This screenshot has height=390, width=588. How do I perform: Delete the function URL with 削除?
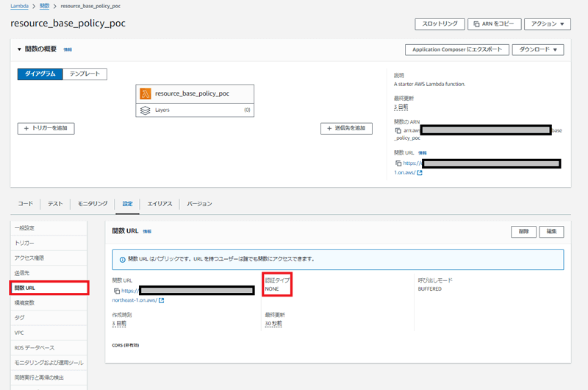tap(523, 232)
